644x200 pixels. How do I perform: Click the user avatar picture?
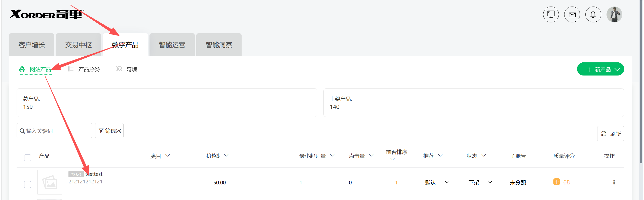[x=614, y=15]
